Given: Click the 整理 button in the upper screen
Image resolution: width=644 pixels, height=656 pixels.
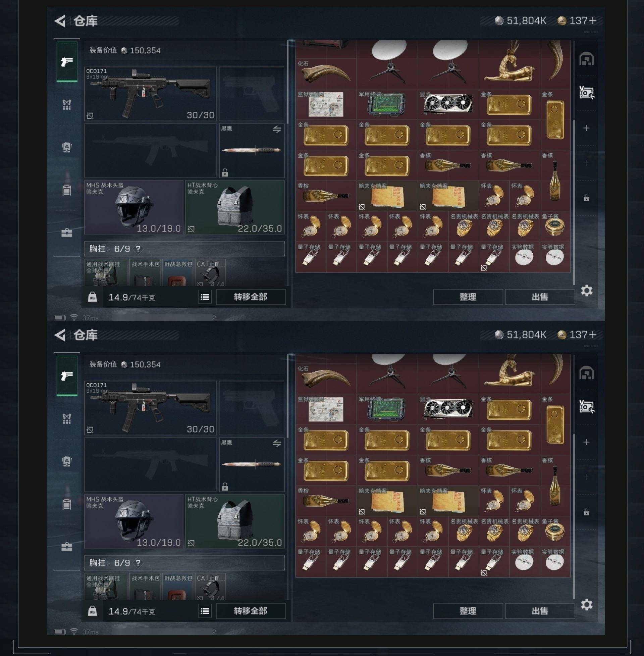Looking at the screenshot, I should point(468,297).
